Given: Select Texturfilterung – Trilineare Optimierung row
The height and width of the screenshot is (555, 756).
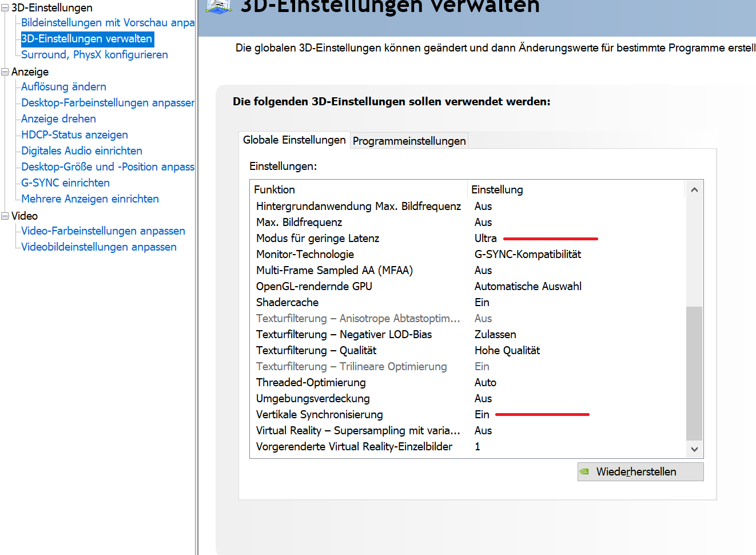Looking at the screenshot, I should pyautogui.click(x=468, y=366).
